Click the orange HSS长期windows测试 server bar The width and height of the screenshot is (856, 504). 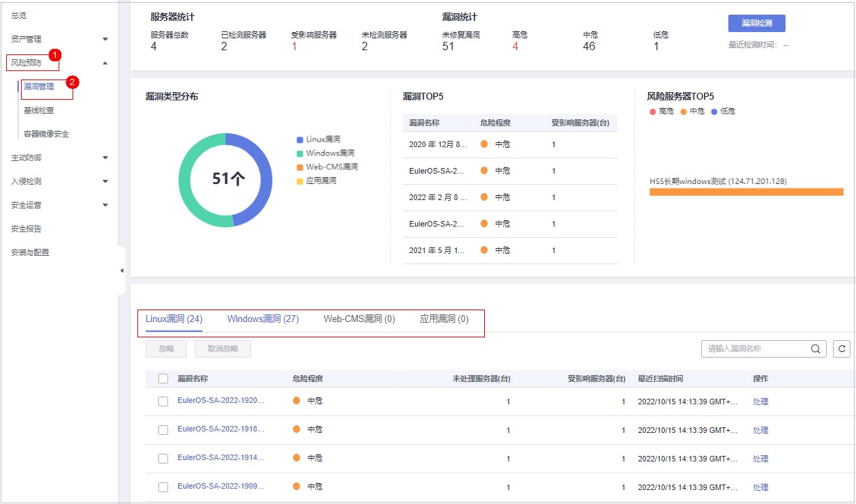pyautogui.click(x=746, y=192)
